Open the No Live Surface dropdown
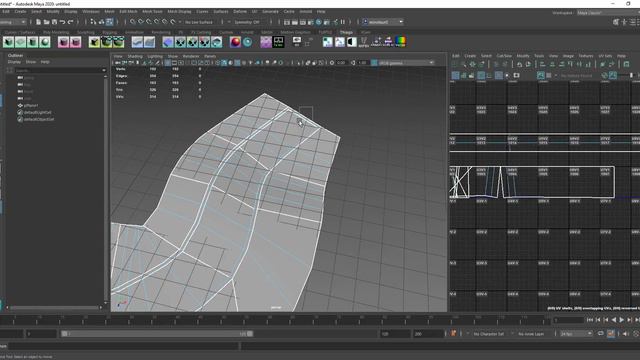 pyautogui.click(x=200, y=22)
